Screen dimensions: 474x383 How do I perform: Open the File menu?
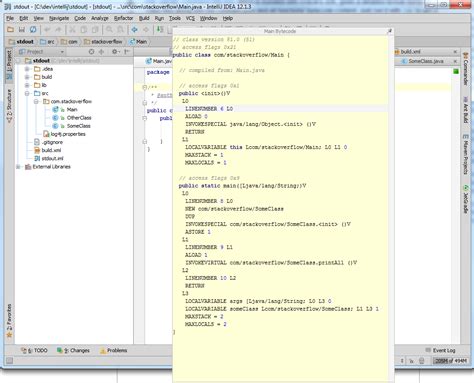(x=10, y=18)
